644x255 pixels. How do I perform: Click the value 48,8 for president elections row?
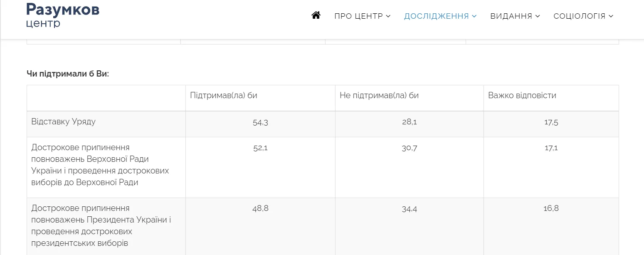point(261,208)
